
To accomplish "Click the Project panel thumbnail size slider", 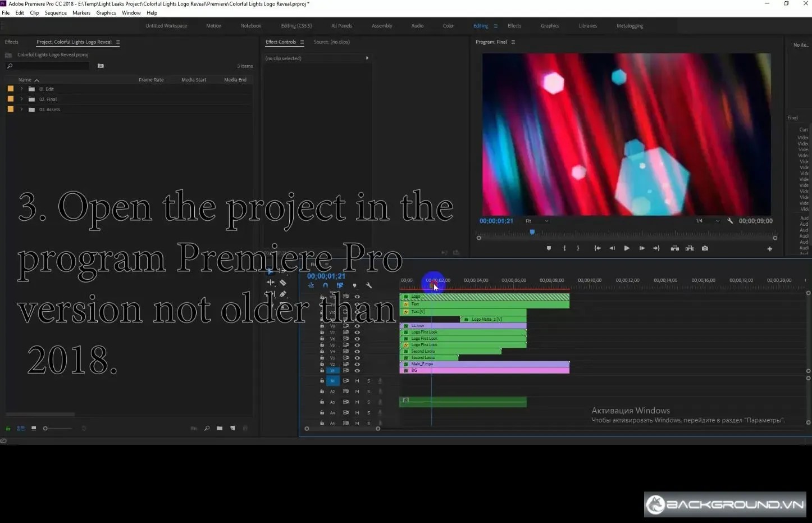I will click(58, 429).
